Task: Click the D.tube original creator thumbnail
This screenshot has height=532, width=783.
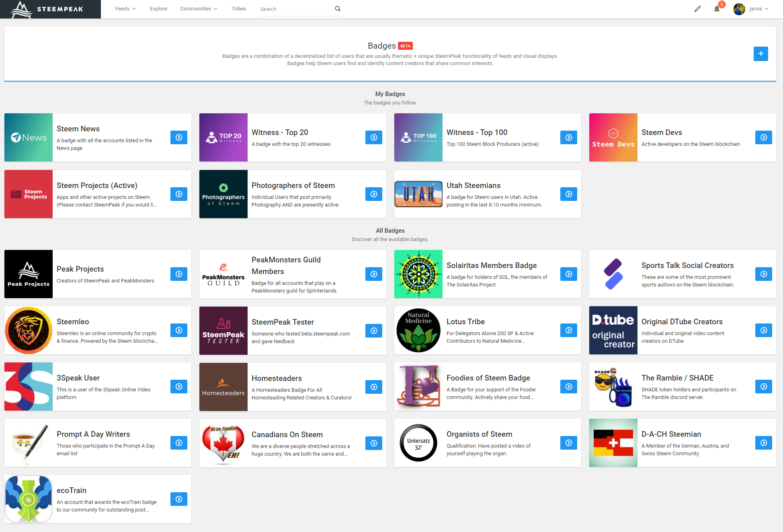Action: coord(613,330)
